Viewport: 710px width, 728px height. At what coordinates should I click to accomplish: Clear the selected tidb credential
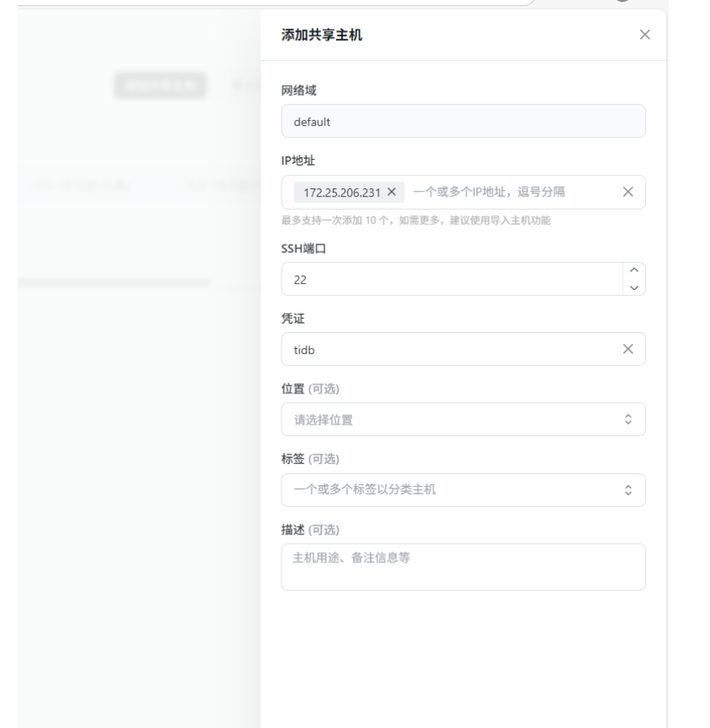coord(628,349)
